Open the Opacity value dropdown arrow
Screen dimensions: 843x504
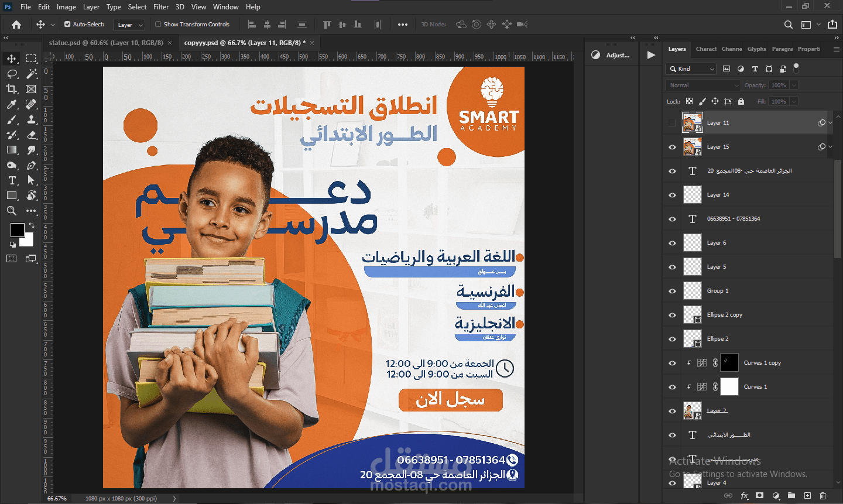coord(794,85)
